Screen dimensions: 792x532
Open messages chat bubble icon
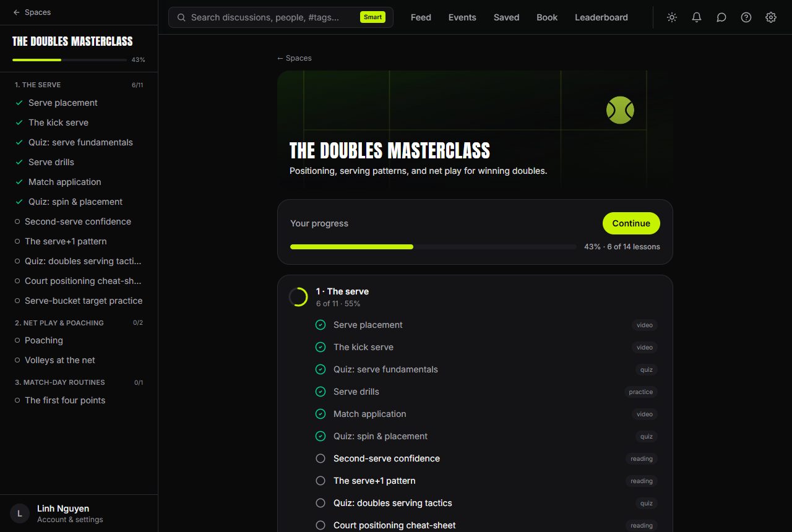click(x=721, y=17)
